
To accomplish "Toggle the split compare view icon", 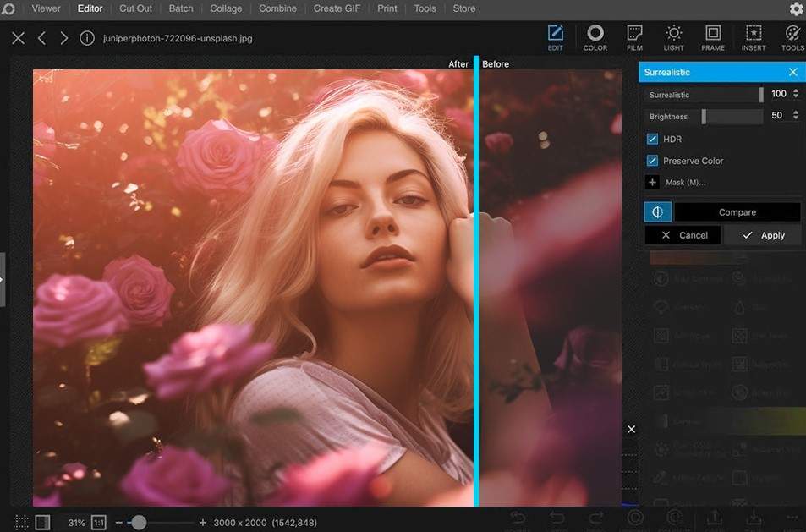I will [x=657, y=211].
